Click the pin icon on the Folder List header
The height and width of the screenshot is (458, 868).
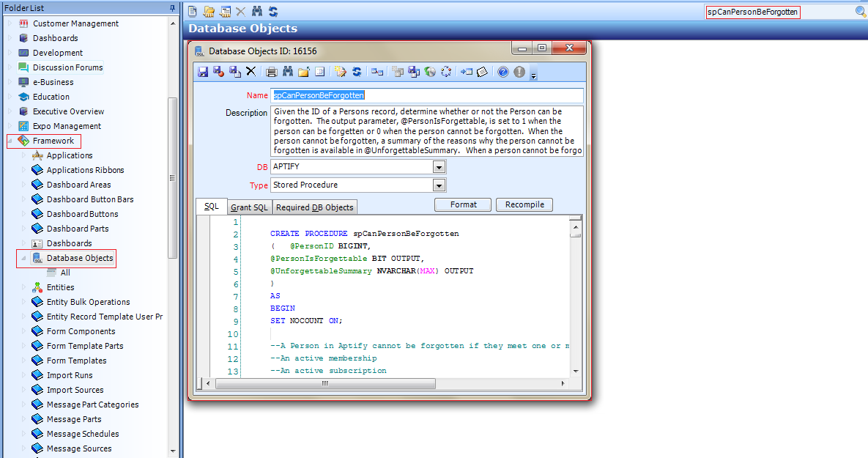172,8
